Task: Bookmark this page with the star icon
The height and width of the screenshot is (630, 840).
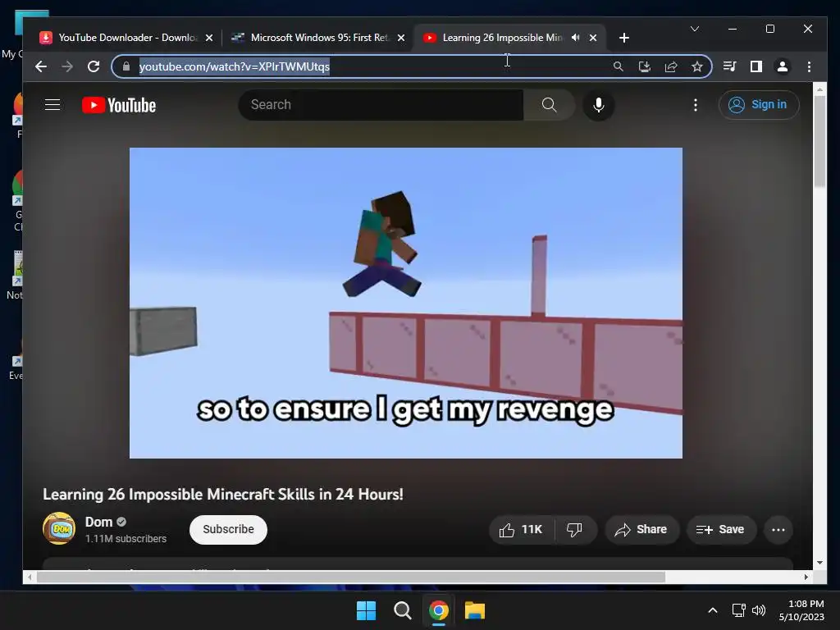Action: pos(697,66)
